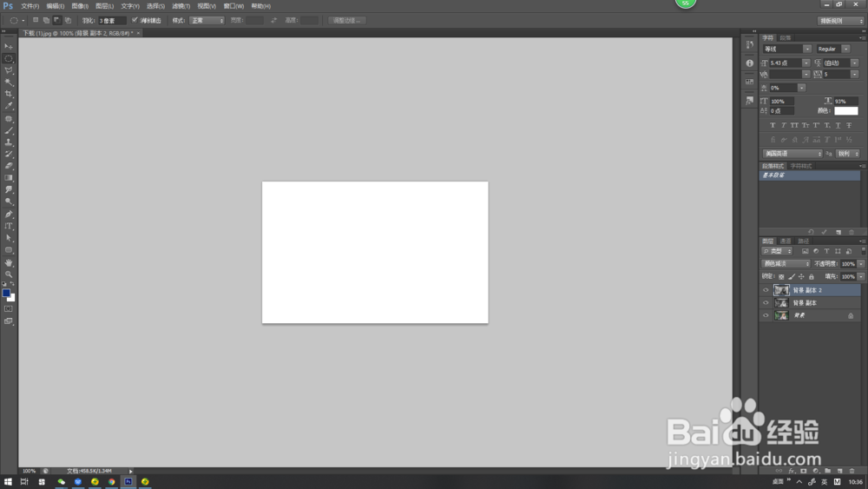Apply Underline style in Character panel
The image size is (868, 489).
point(838,125)
